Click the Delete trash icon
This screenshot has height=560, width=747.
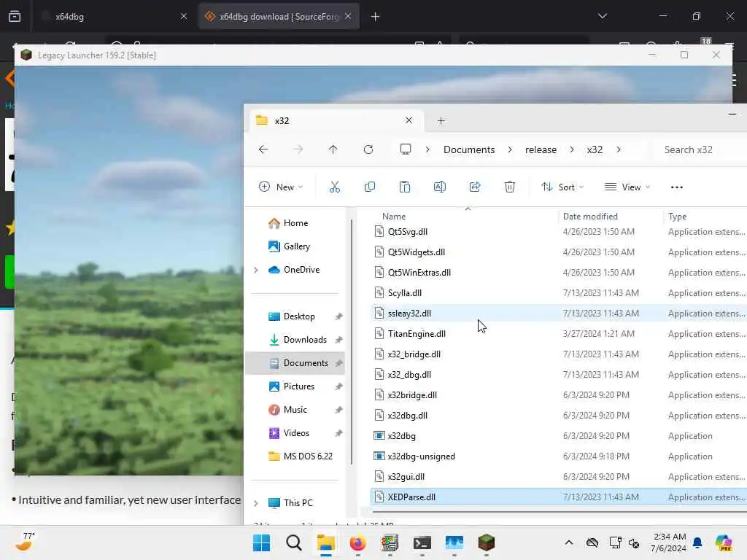(x=510, y=187)
